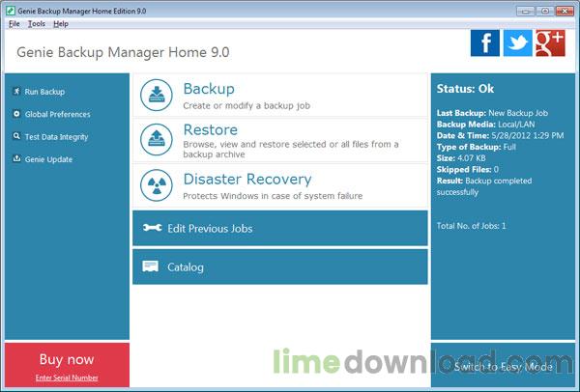
Task: Click the Restore upload-tray icon
Action: click(x=157, y=140)
